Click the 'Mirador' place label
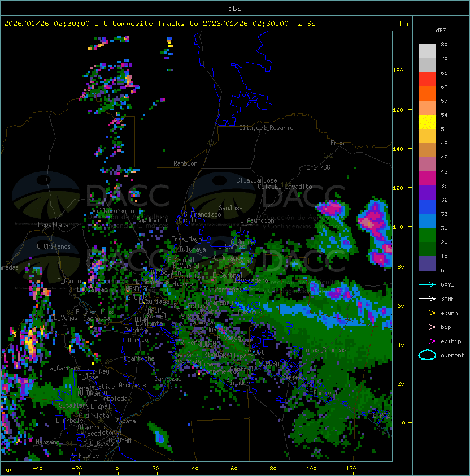Viewport: 470px width, 476px height. [238, 383]
